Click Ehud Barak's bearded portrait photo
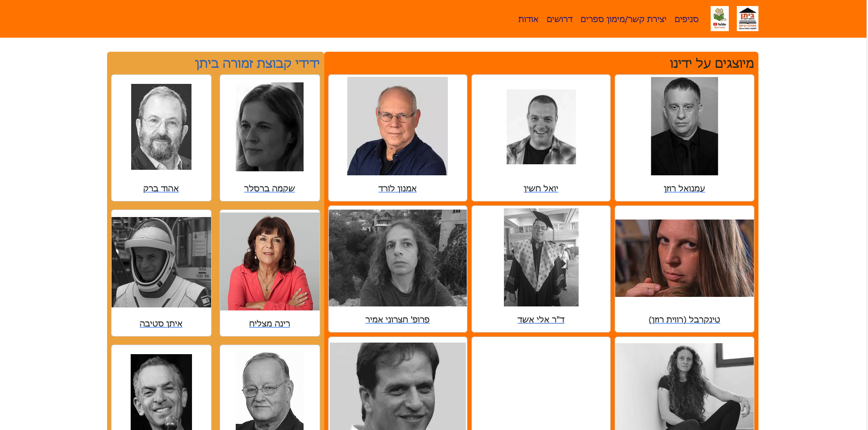868x430 pixels. coord(161,127)
